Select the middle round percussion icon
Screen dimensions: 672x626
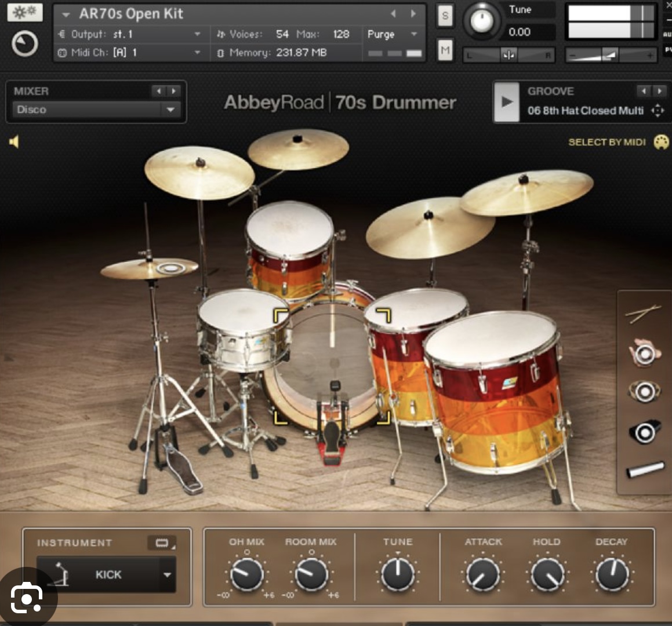click(644, 392)
